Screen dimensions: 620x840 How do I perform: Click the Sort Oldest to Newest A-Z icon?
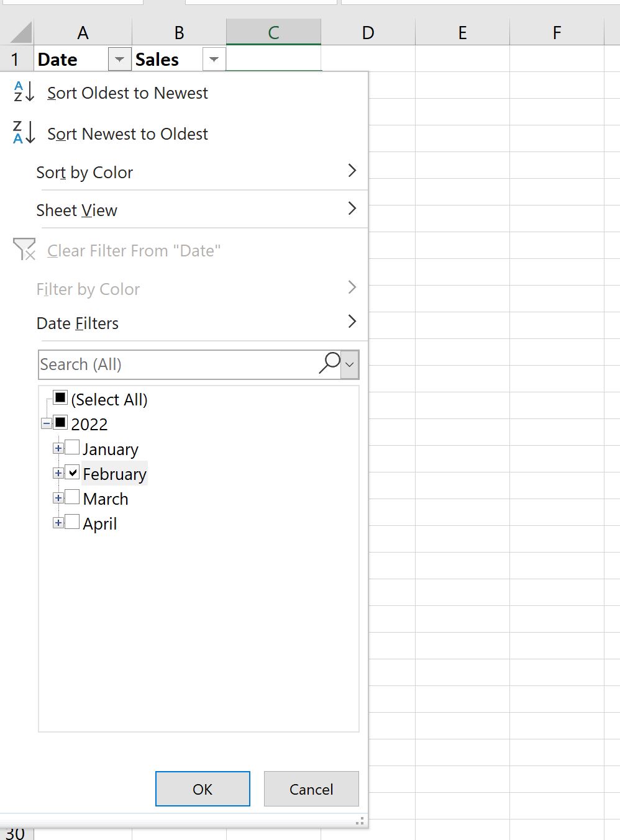(24, 92)
